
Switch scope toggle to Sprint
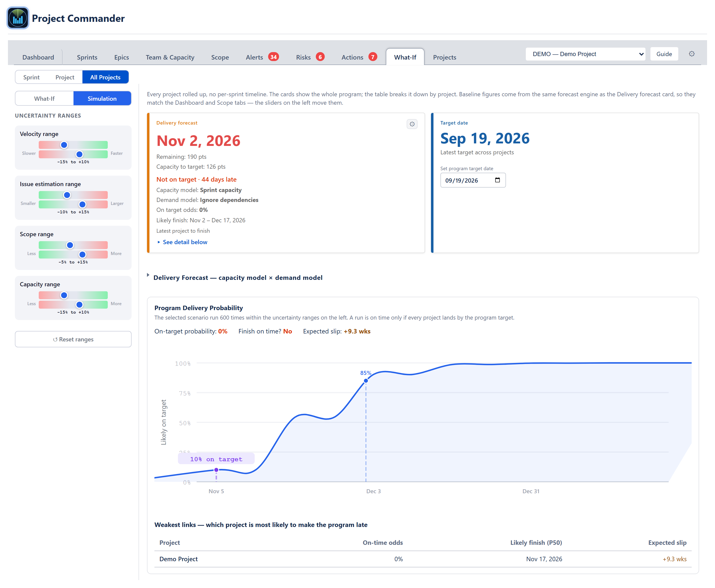click(x=32, y=77)
